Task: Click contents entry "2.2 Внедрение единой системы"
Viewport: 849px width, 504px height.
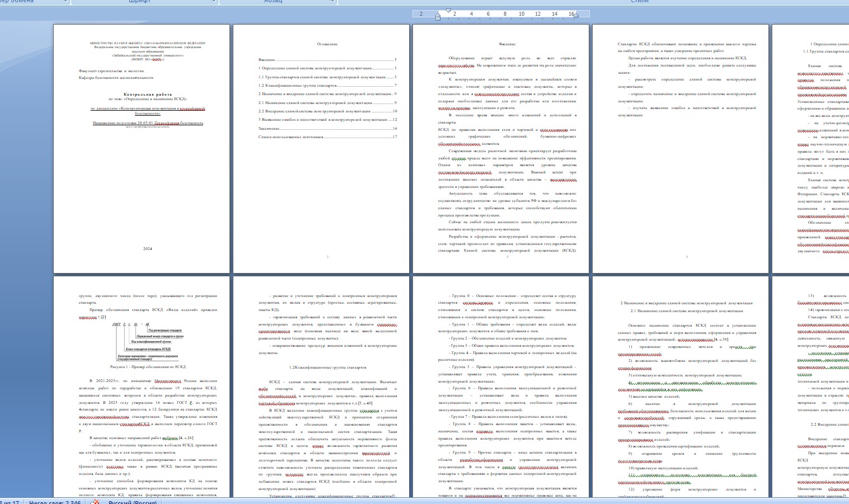Action: (327, 111)
